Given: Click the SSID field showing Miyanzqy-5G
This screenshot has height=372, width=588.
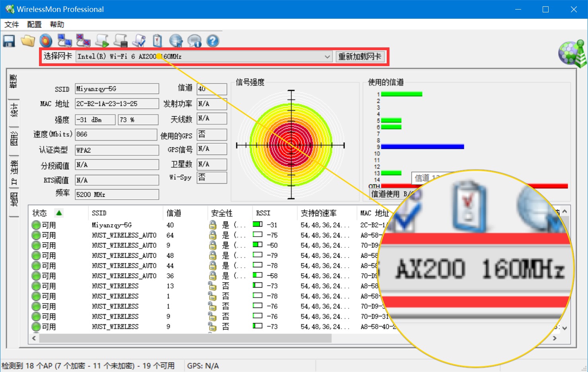Looking at the screenshot, I should (x=117, y=88).
